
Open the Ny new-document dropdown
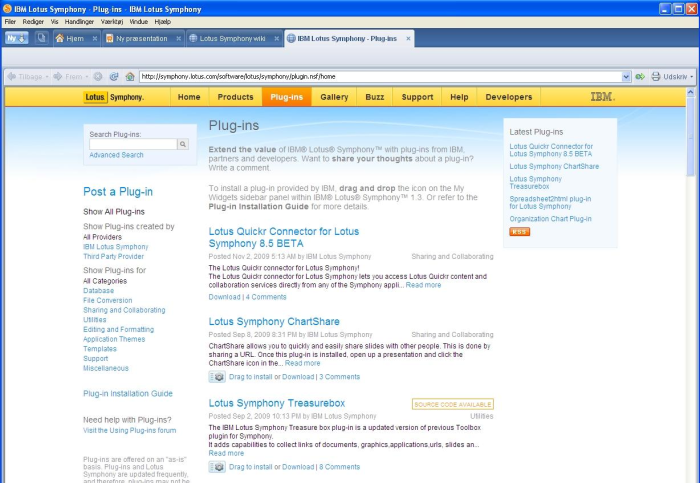pos(17,38)
